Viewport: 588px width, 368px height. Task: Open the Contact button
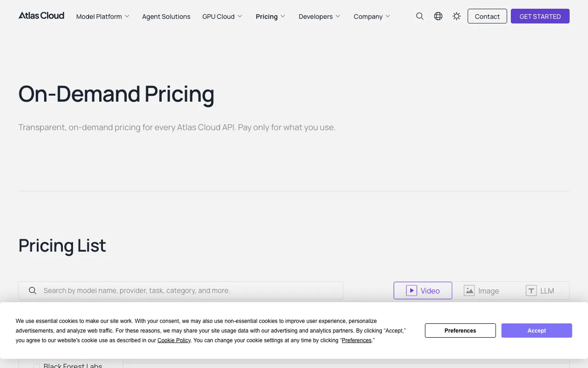point(487,16)
